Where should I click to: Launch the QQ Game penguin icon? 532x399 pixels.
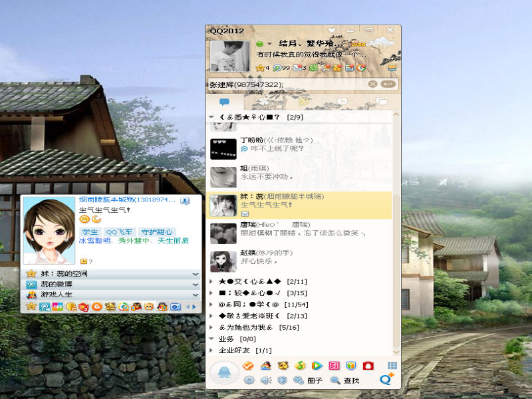(265, 365)
